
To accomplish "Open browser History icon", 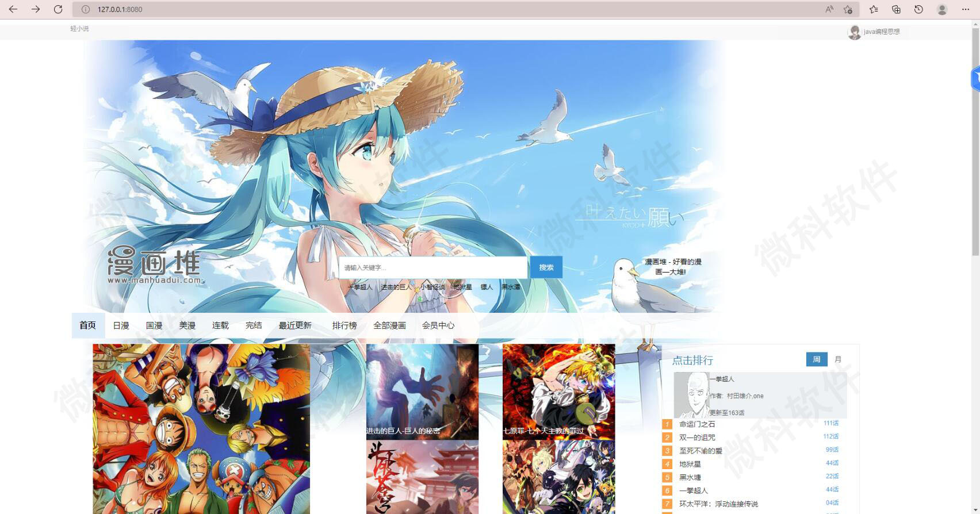I will click(x=918, y=9).
